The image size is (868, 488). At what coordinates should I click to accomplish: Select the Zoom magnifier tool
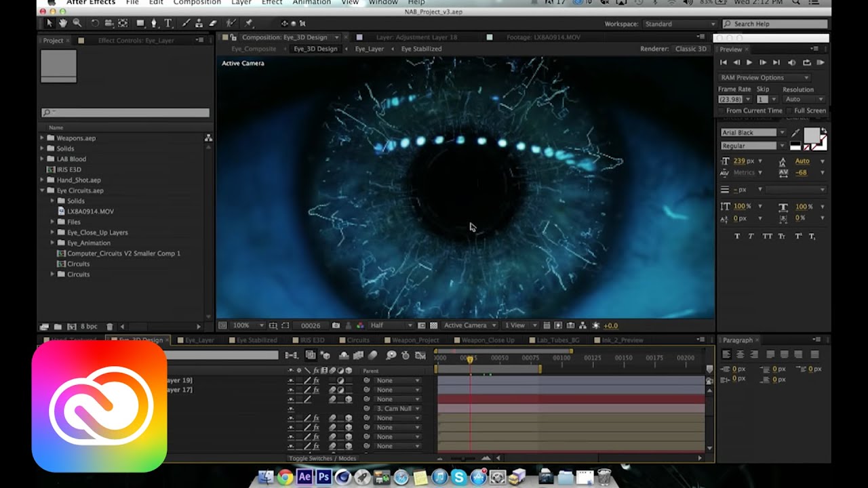[77, 23]
